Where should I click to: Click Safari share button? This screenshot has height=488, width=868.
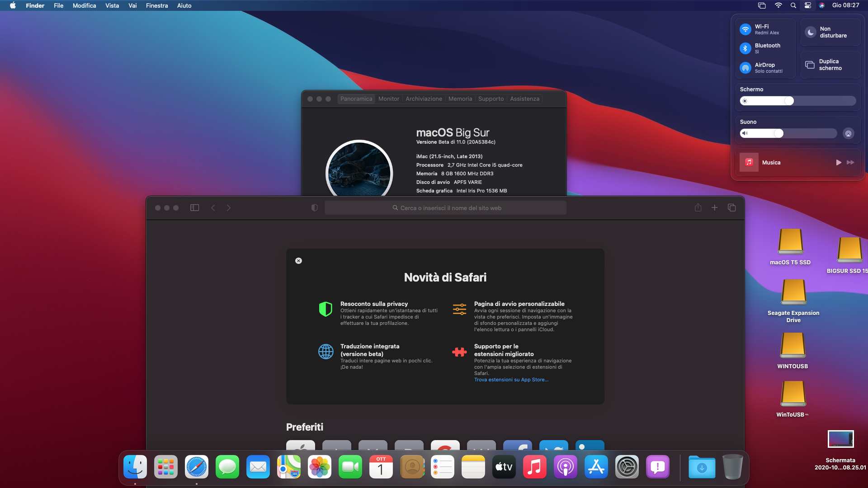click(x=698, y=207)
